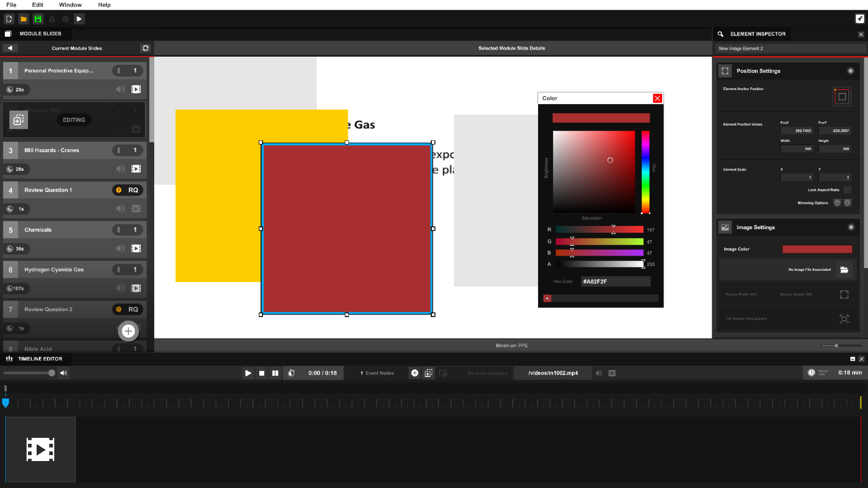The height and width of the screenshot is (488, 868).
Task: Open project with the orange folder icon
Action: 23,19
